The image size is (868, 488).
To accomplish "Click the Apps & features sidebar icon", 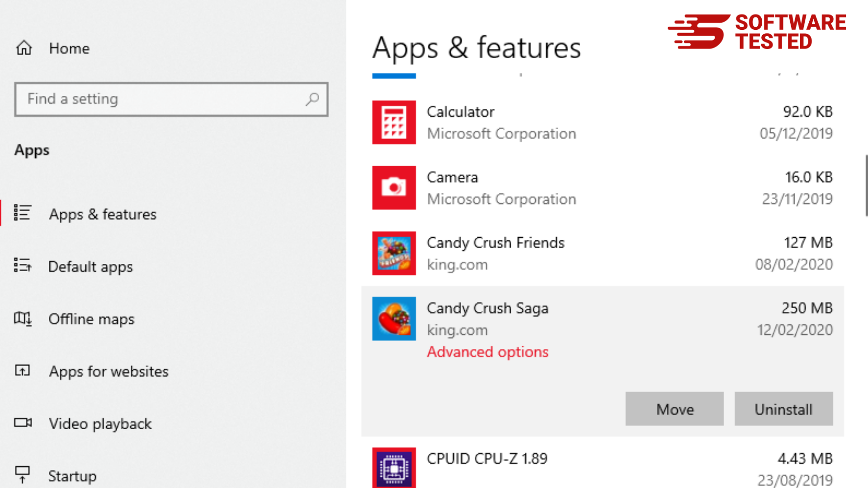I will [x=23, y=213].
